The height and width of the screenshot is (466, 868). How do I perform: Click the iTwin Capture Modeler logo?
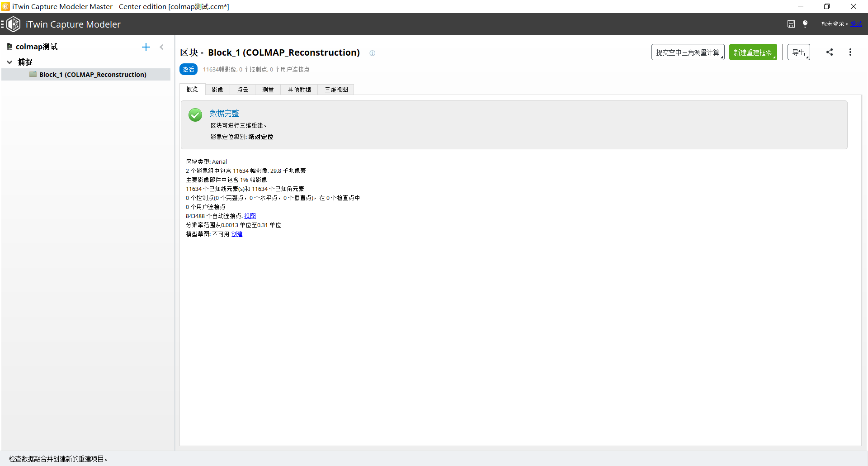coord(14,24)
